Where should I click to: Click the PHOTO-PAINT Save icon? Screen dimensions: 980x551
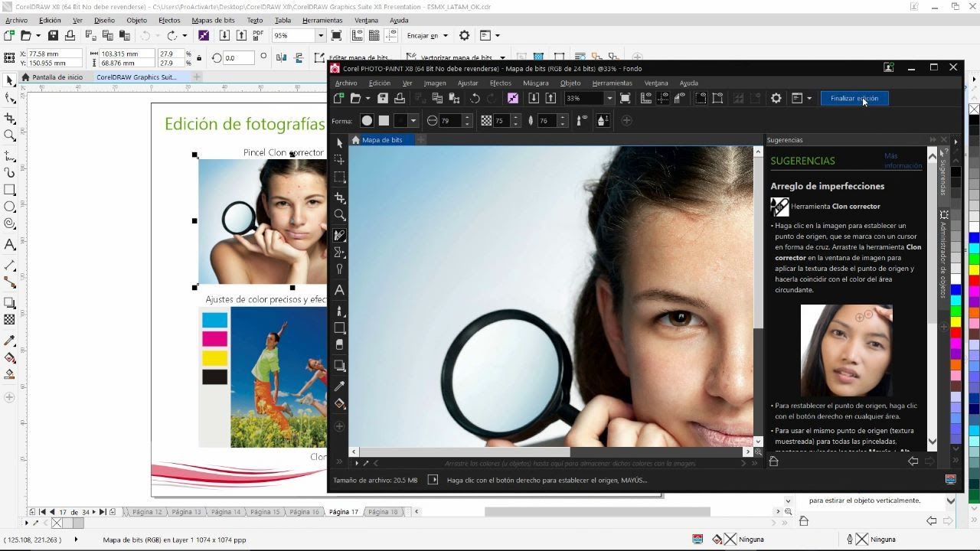(x=383, y=98)
